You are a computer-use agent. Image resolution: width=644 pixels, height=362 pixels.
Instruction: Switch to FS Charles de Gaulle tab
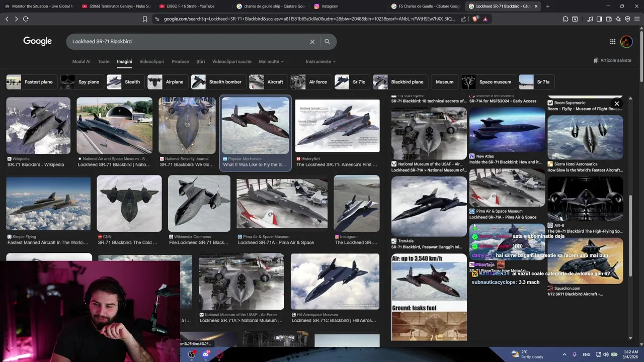(426, 6)
